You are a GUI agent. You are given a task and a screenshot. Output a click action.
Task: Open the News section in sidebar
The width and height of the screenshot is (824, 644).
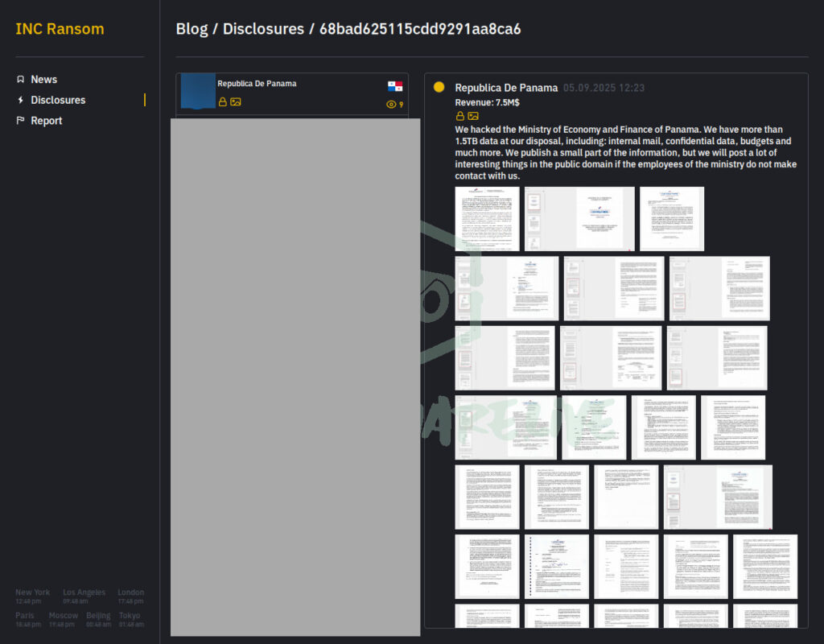click(43, 80)
